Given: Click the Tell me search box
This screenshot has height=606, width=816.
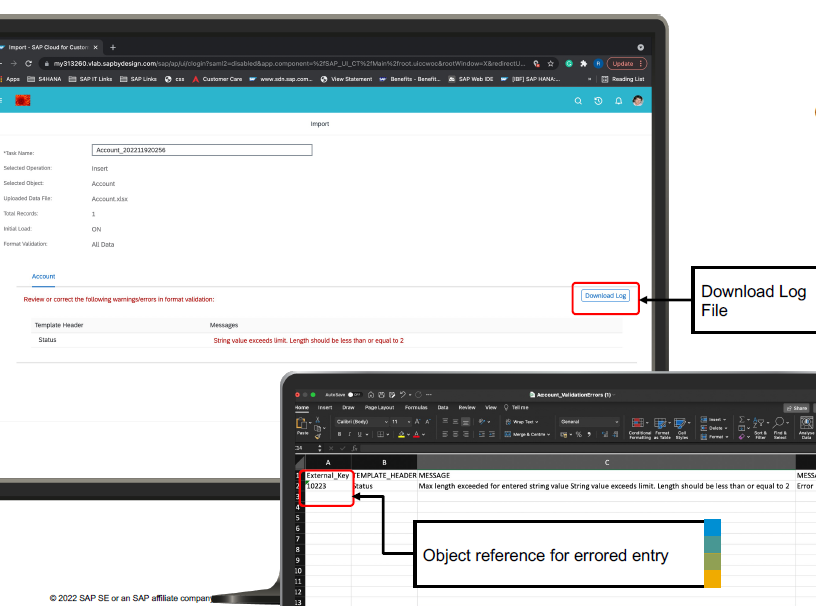Looking at the screenshot, I should [x=516, y=408].
